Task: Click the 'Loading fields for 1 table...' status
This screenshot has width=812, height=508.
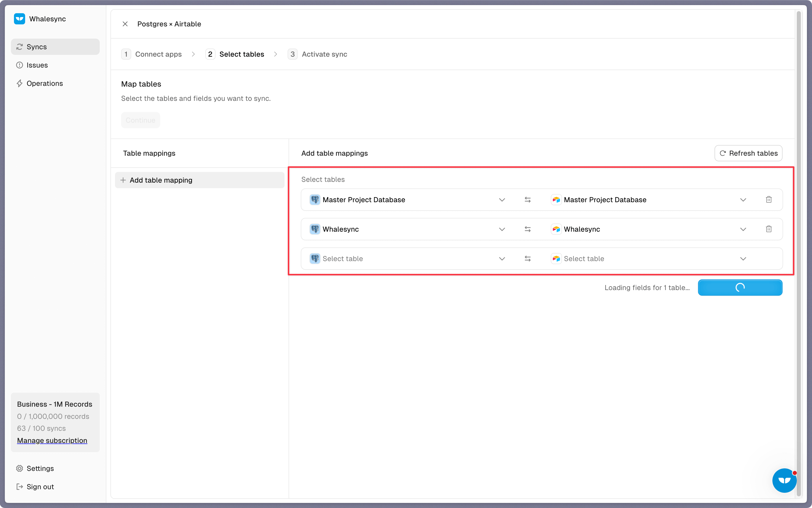Action: [647, 288]
